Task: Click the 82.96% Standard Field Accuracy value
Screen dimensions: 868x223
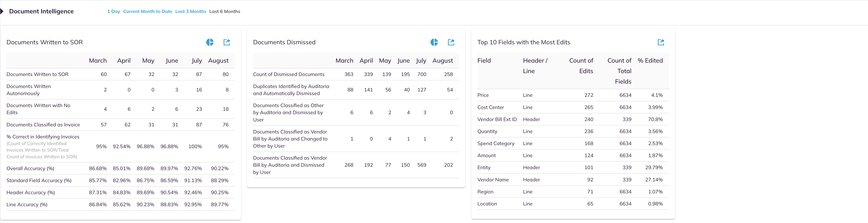Action: (122, 181)
